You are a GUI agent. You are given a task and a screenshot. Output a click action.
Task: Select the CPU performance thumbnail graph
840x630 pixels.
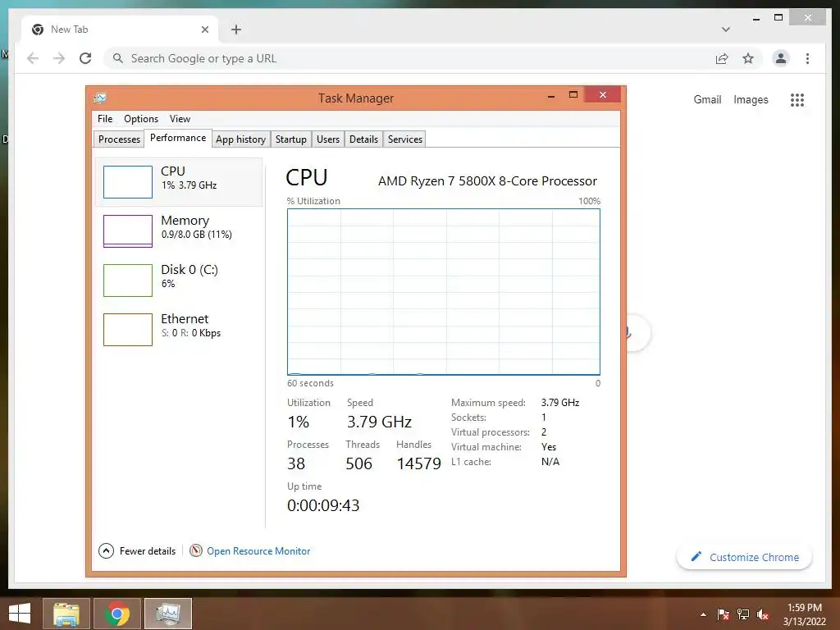click(x=127, y=182)
